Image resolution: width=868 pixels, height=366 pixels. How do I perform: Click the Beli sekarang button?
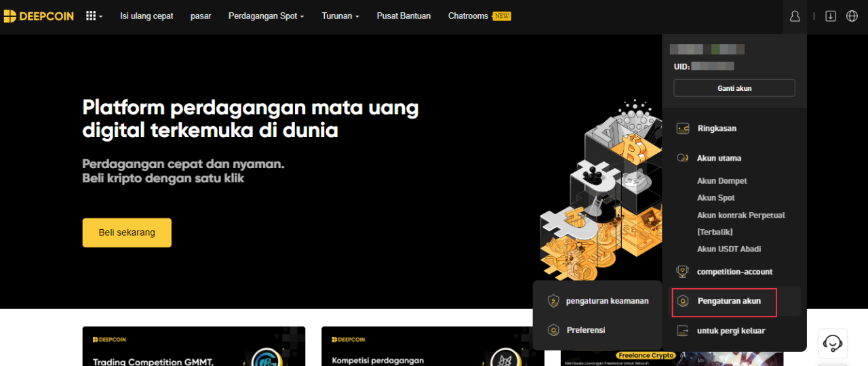click(x=127, y=232)
